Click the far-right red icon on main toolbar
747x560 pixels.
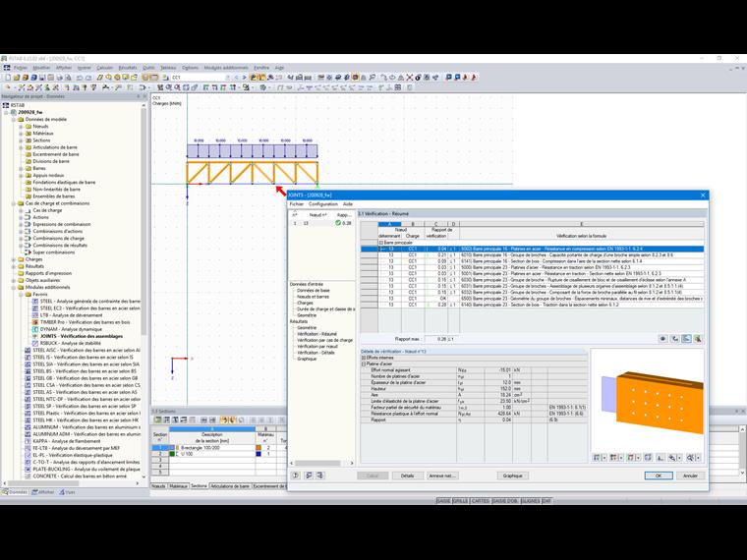pyautogui.click(x=473, y=78)
